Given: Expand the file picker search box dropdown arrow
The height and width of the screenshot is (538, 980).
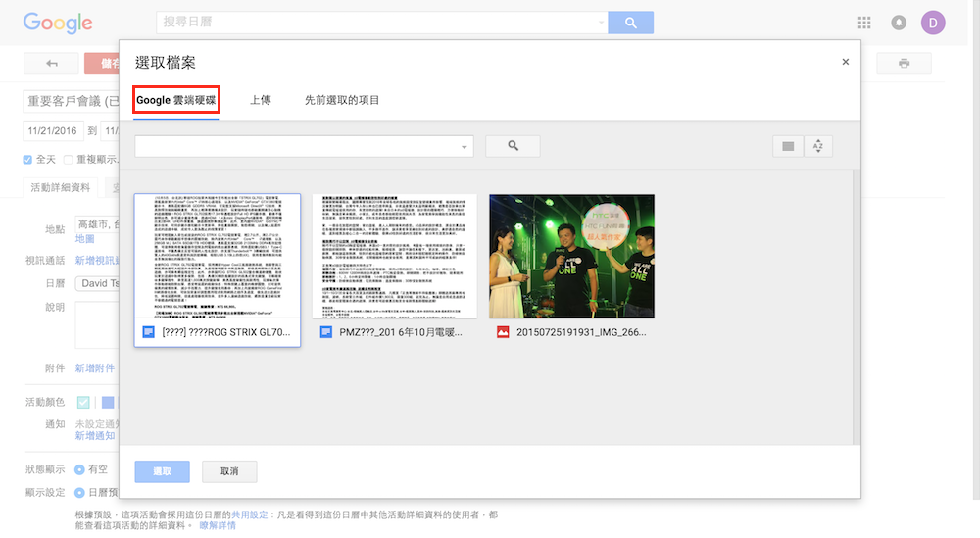Looking at the screenshot, I should [x=464, y=147].
